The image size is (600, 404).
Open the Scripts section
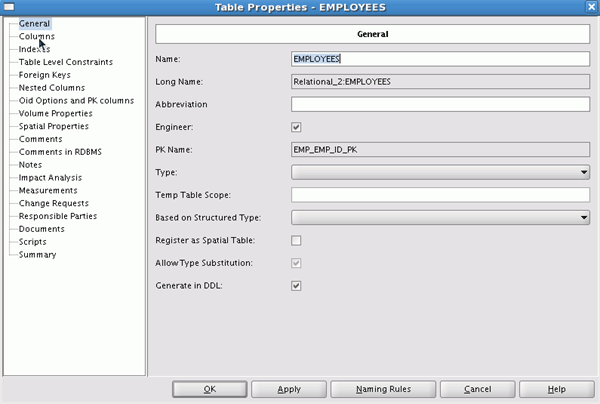coord(33,242)
